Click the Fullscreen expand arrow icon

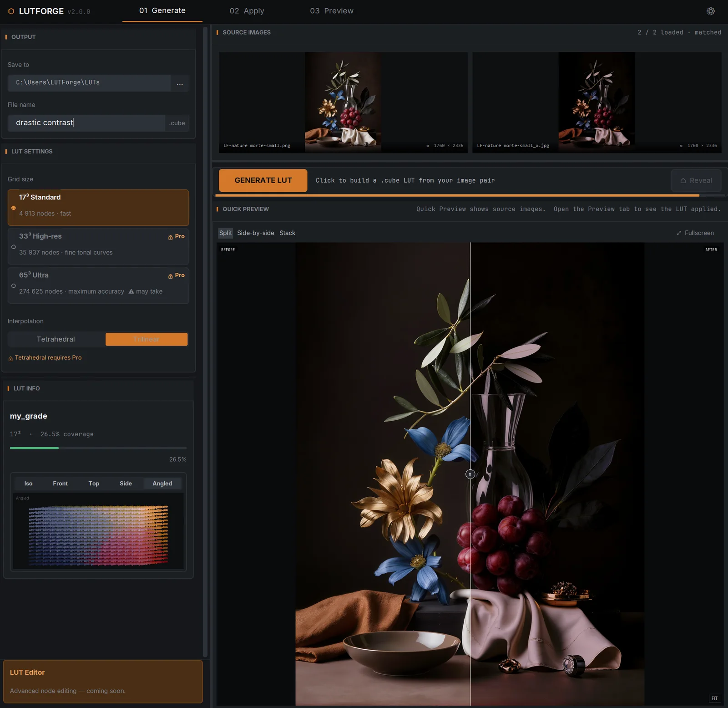pyautogui.click(x=678, y=233)
